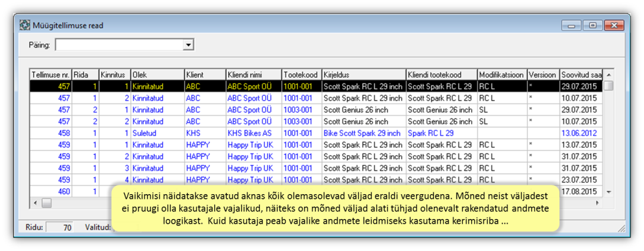Screen dimensions: 644x251
Task: Click the vertical scrollbar down arrow
Action: click(608, 192)
